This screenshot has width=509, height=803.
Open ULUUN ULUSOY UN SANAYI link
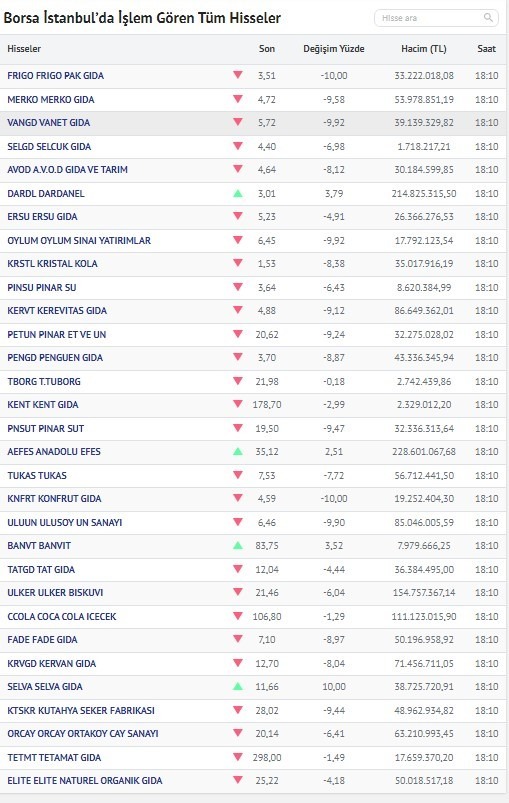coord(65,523)
